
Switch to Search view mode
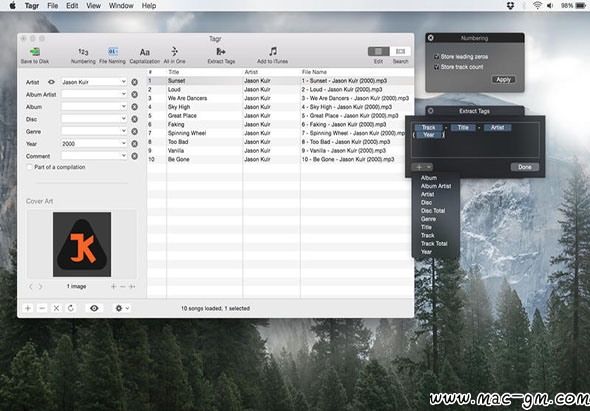click(400, 52)
